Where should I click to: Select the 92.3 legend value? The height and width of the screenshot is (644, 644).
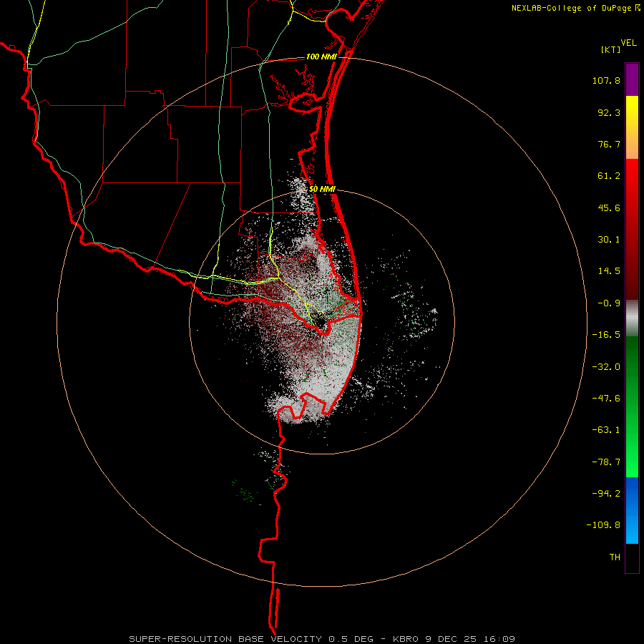[x=609, y=112]
